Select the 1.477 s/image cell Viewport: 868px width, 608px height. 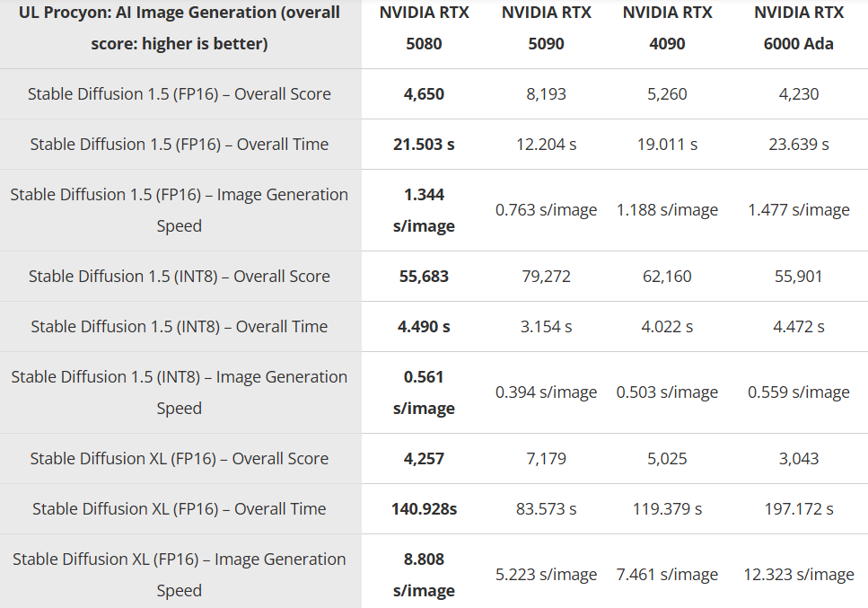(799, 210)
